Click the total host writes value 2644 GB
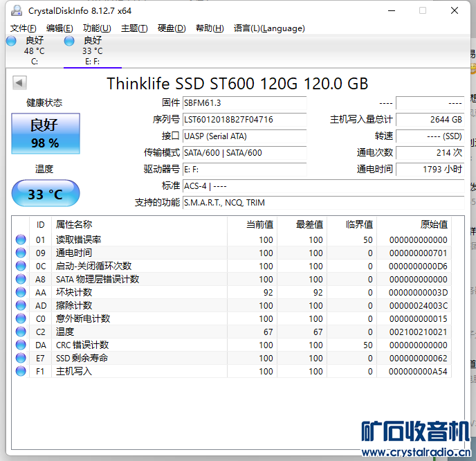The height and width of the screenshot is (461, 476). pyautogui.click(x=430, y=120)
